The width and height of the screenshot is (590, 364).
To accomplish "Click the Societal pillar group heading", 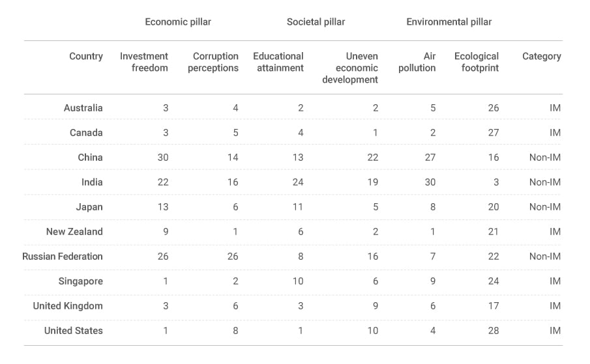I will pos(316,22).
